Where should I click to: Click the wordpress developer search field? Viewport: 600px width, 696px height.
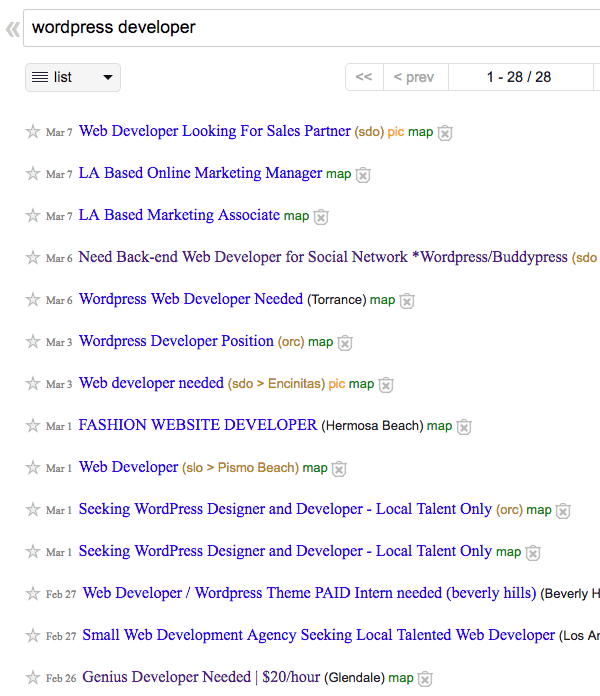(x=312, y=28)
